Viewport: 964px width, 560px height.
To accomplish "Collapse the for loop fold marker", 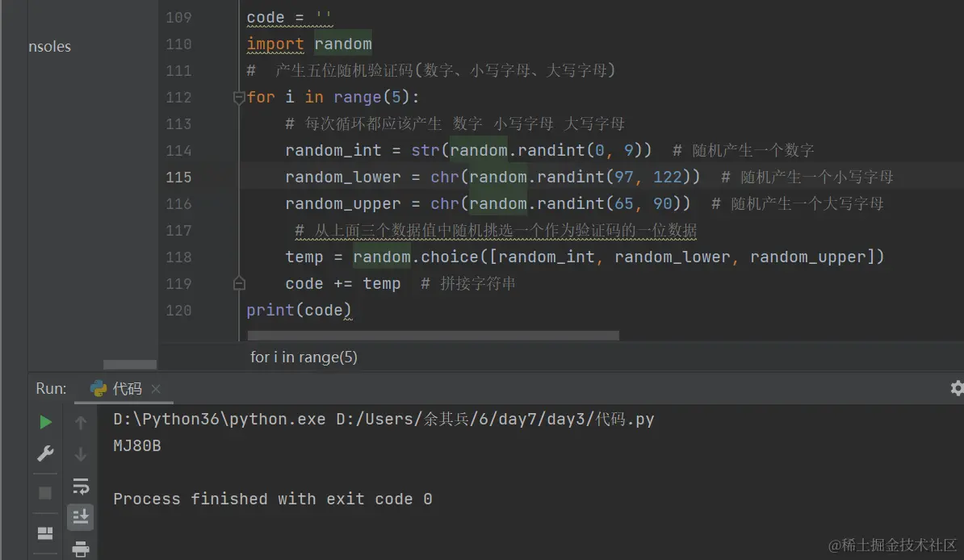I will tap(239, 97).
